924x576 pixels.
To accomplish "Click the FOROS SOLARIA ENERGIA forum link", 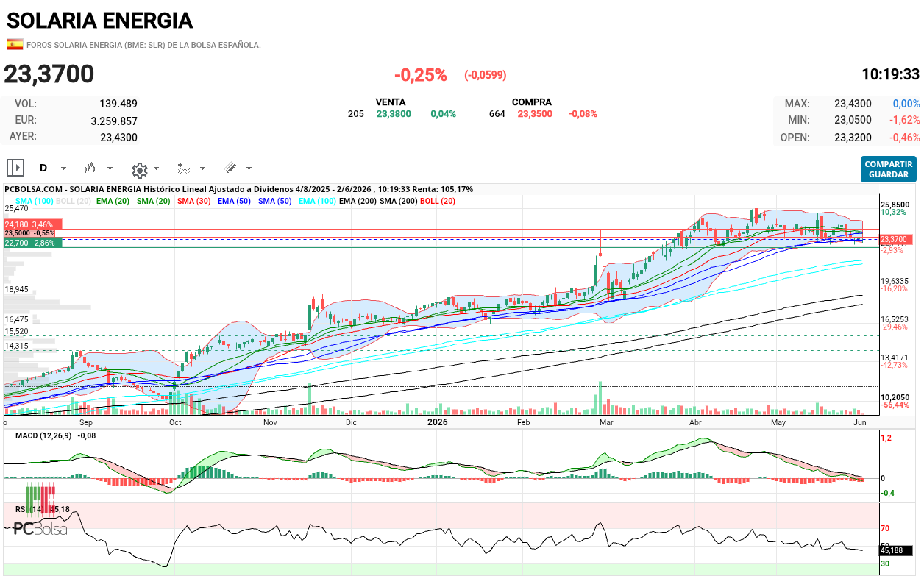I will click(143, 45).
